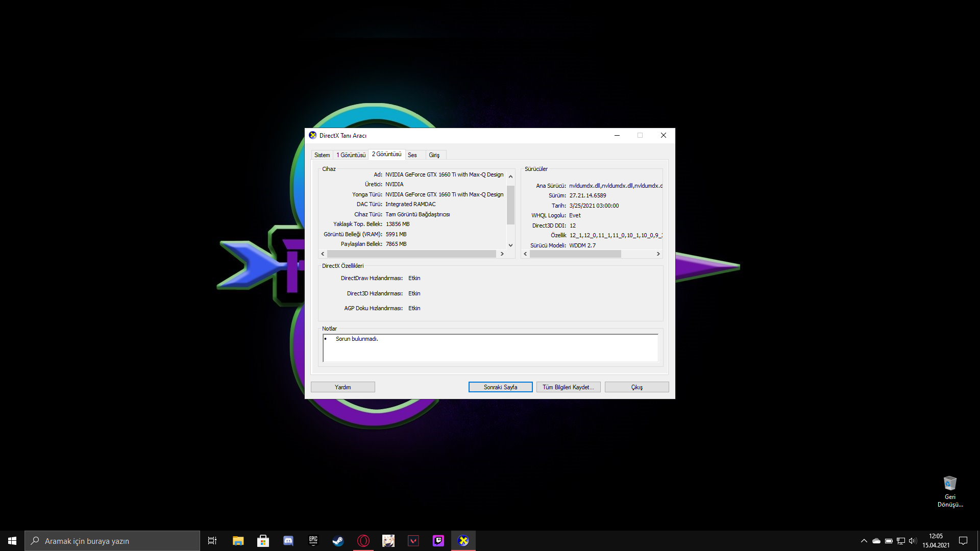Click the Sonraki Sayfa button
Image resolution: width=980 pixels, height=551 pixels.
pyautogui.click(x=500, y=387)
